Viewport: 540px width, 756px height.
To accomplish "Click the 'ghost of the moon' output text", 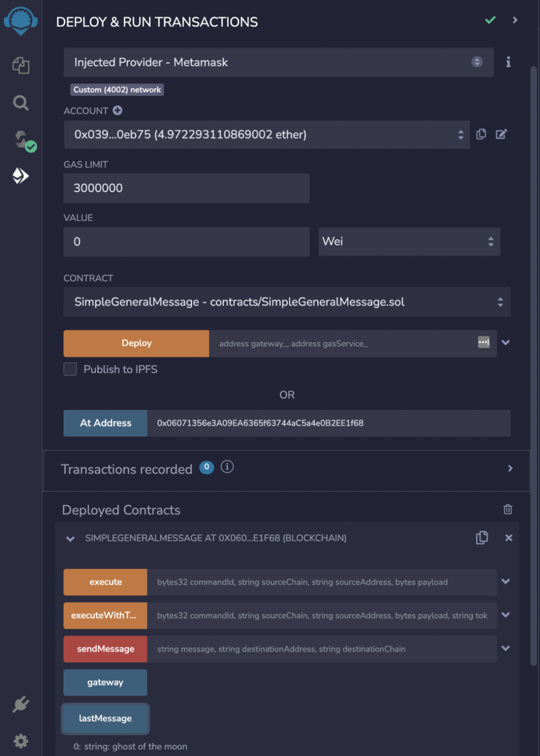I will coord(149,746).
